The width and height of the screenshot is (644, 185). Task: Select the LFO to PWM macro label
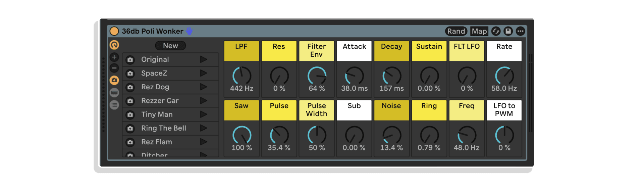pyautogui.click(x=504, y=110)
